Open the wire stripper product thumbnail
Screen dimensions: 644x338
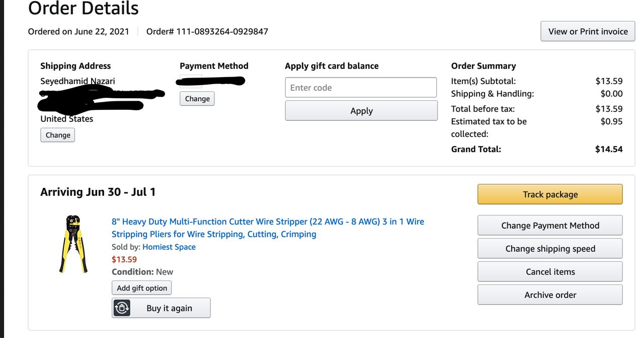pos(73,244)
